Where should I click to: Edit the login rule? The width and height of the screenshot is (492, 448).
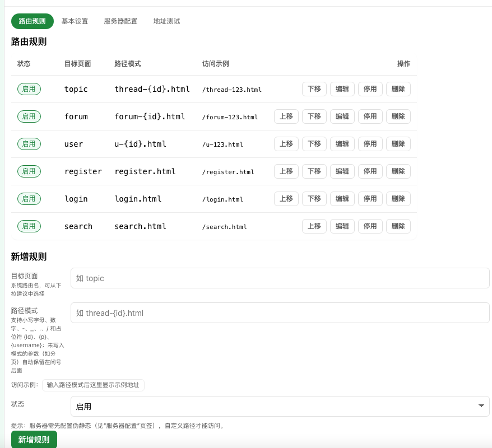tap(342, 199)
